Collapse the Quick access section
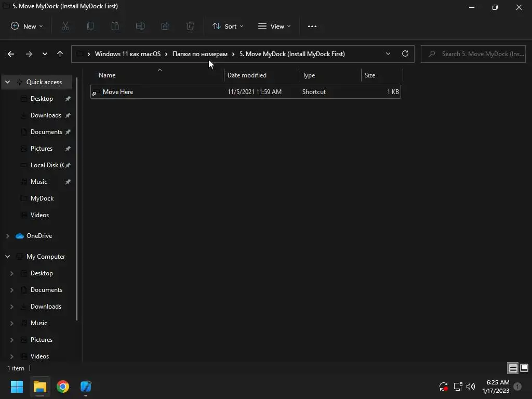This screenshot has height=399, width=532. click(7, 82)
